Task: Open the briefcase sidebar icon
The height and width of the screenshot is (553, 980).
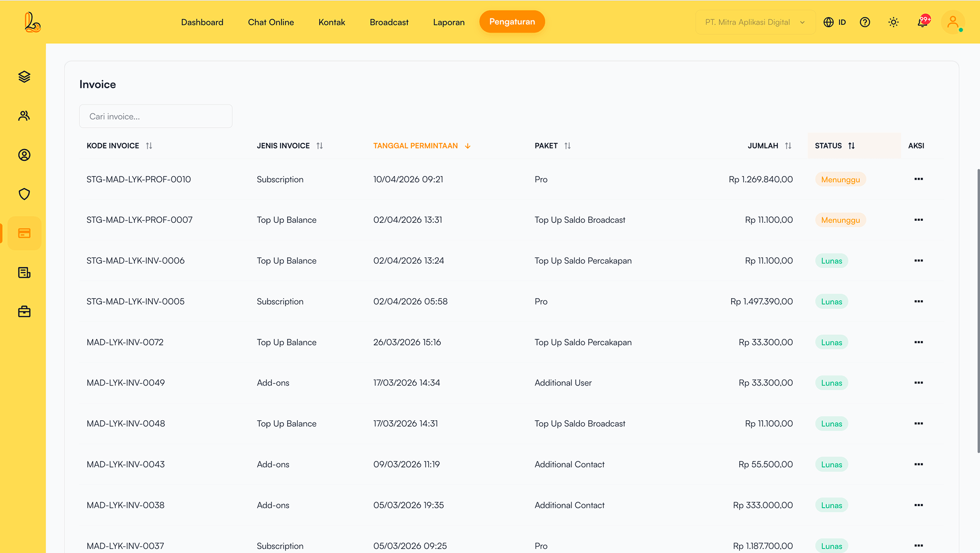Action: coord(24,311)
